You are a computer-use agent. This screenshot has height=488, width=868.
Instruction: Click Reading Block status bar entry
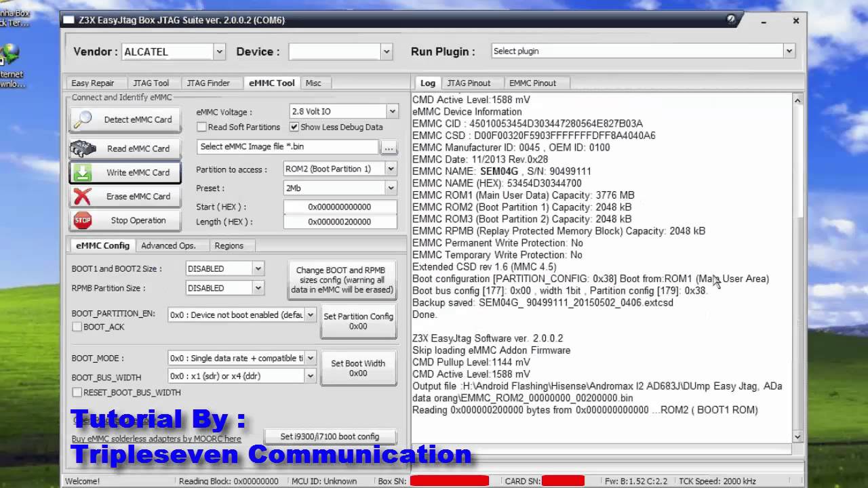click(228, 481)
